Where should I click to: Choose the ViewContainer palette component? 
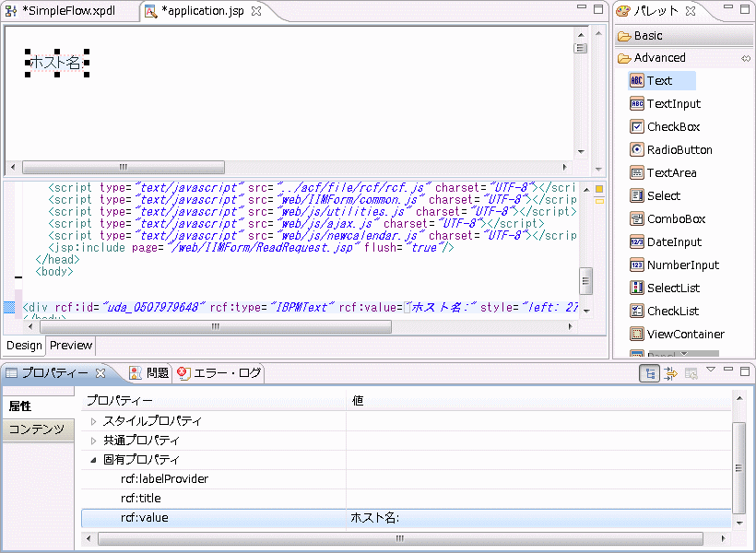[x=677, y=335]
